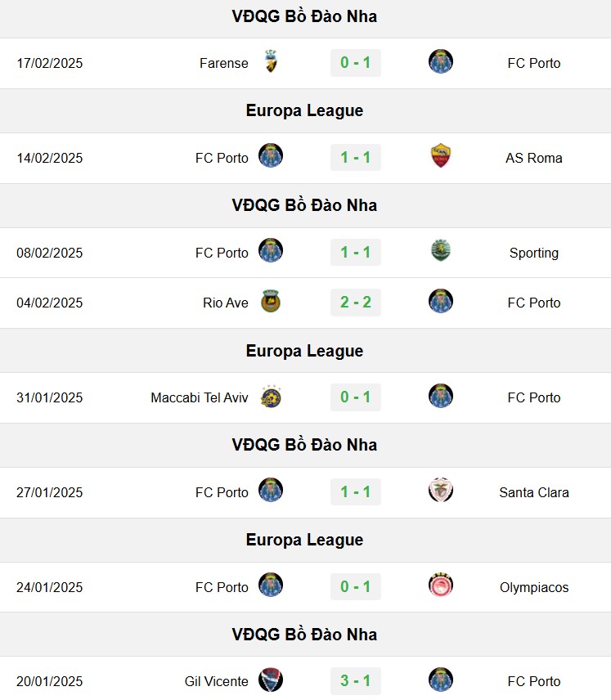Click the Maccabi Tel Aviv crest

coord(271,396)
